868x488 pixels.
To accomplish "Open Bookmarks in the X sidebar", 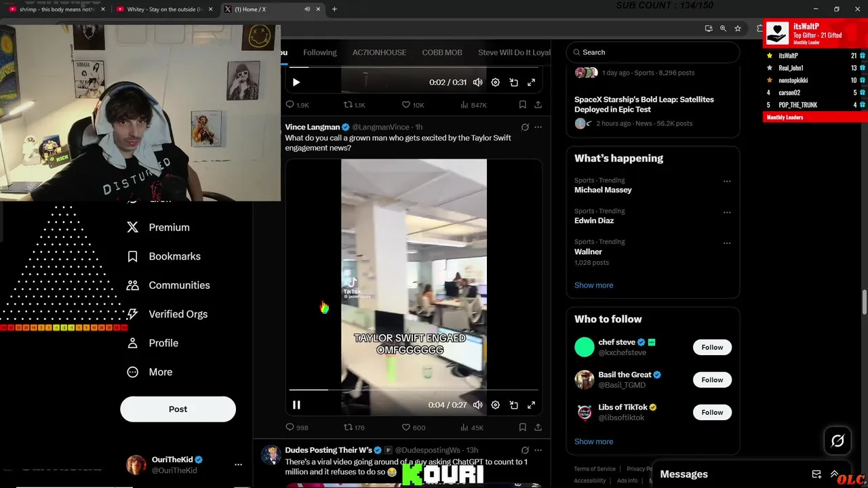I will (164, 256).
